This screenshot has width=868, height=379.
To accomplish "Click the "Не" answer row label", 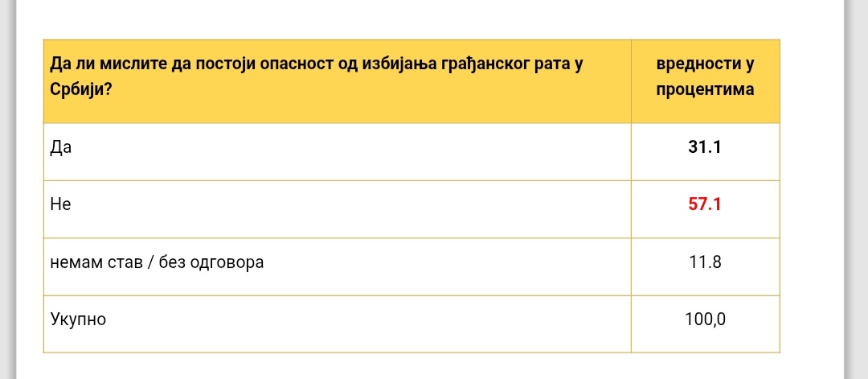I will click(60, 204).
